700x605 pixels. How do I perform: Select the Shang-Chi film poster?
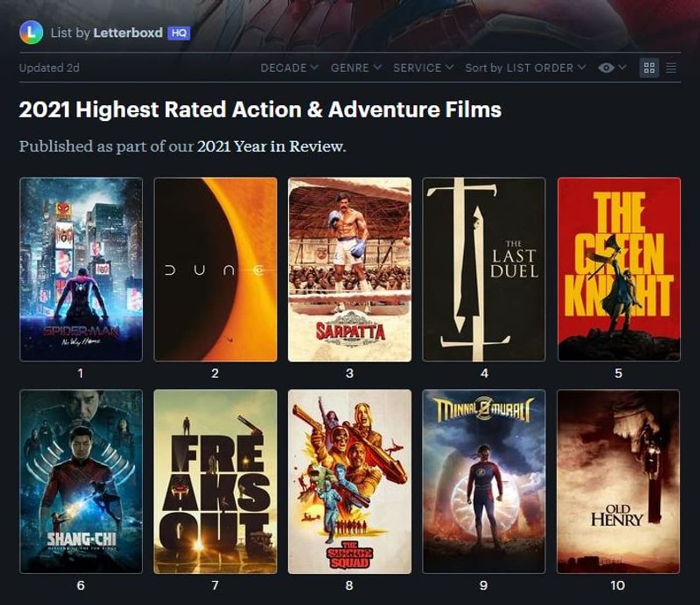[81, 481]
